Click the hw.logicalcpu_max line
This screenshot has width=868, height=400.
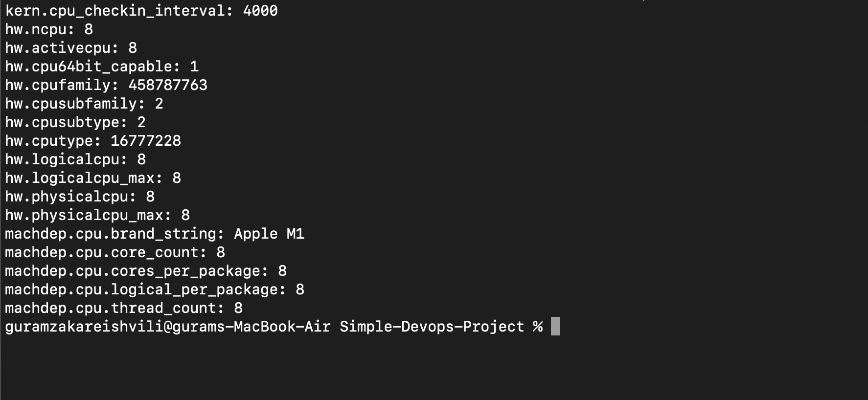tap(93, 178)
